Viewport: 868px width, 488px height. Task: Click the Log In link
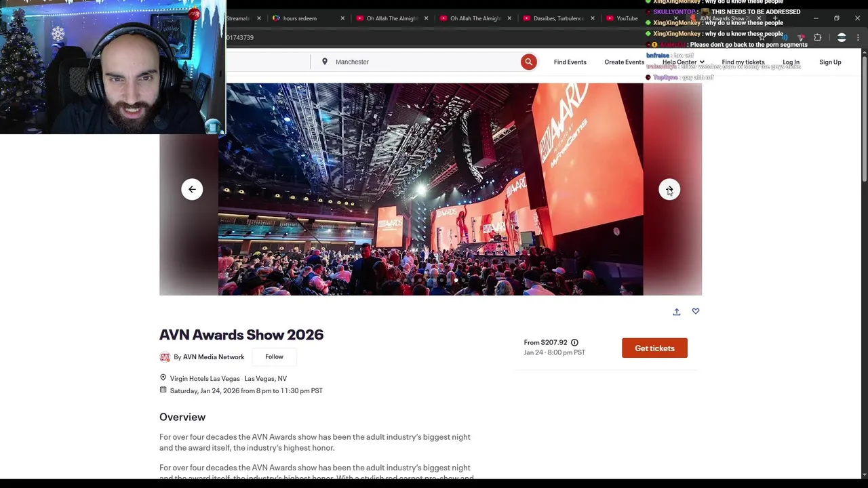click(791, 62)
